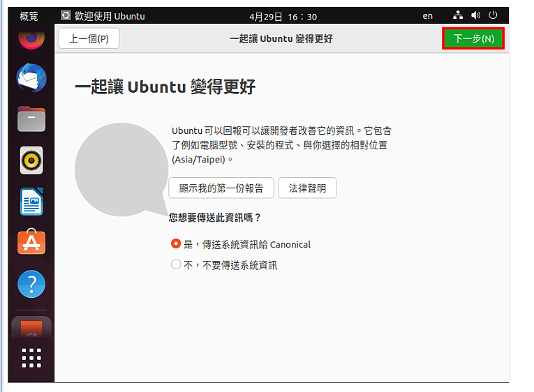Screen dimensions: 534x392
Task: Open 概覽 activities overview
Action: click(x=29, y=16)
